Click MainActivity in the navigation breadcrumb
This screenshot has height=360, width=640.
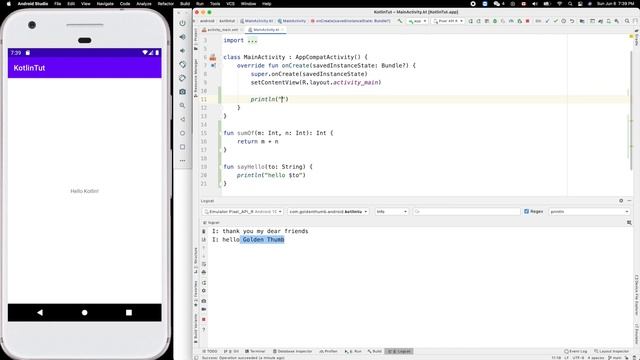tap(292, 21)
